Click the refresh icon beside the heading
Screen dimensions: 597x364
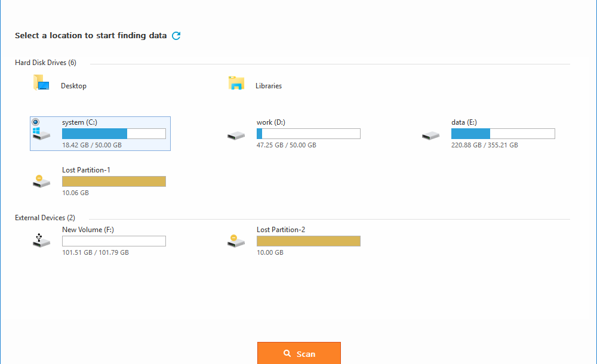coord(176,36)
